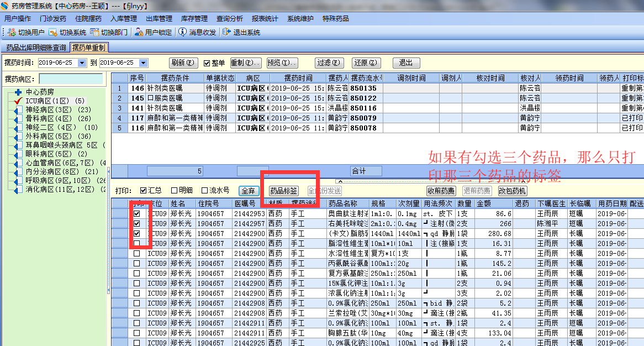Open the 用户操作 menu
The image size is (644, 346).
coord(18,18)
